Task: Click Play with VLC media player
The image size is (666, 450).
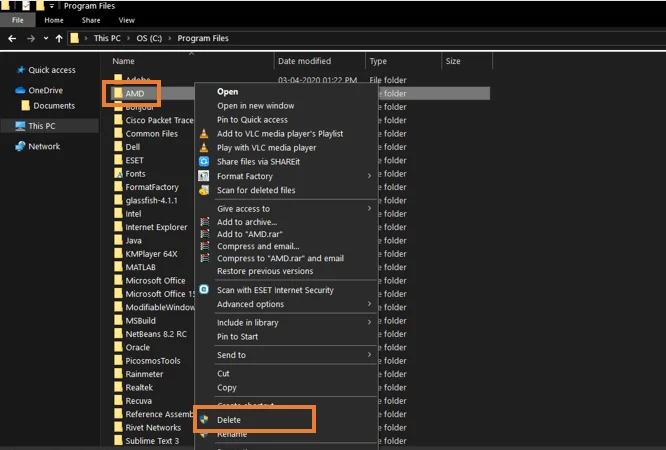Action: pos(266,148)
